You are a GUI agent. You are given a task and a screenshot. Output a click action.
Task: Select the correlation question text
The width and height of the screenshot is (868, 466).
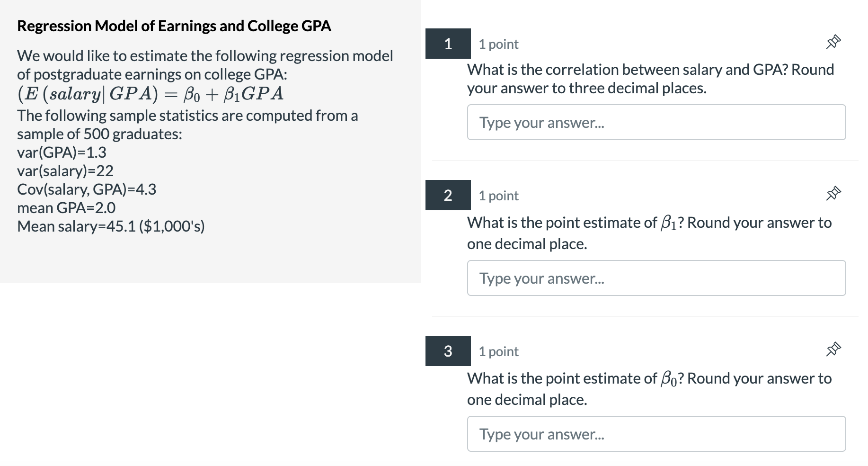point(650,78)
